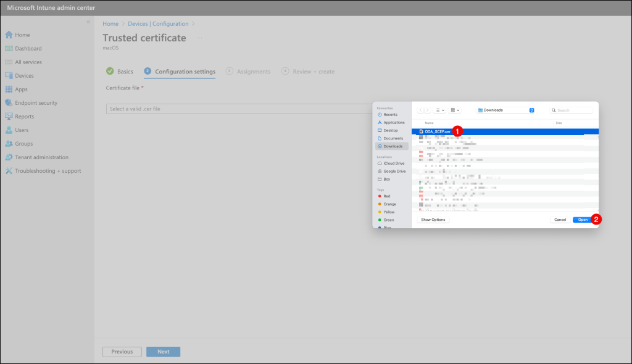Click the Show Options button

(433, 220)
